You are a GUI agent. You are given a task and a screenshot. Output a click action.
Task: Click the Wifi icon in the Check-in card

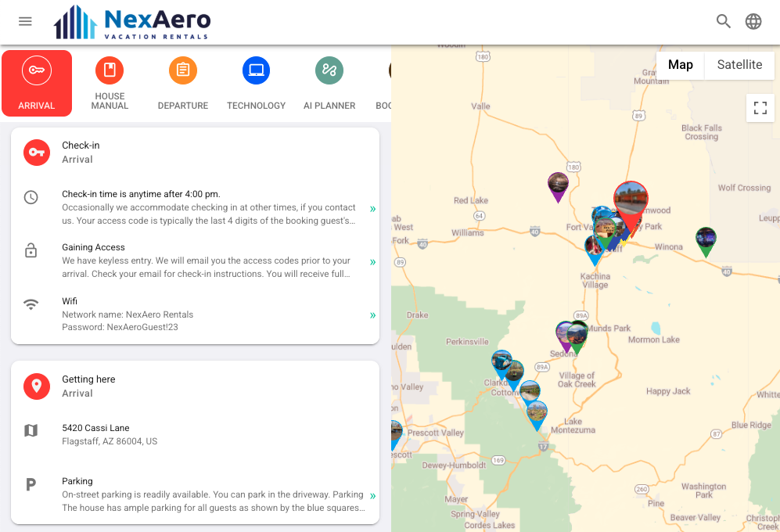pyautogui.click(x=31, y=306)
